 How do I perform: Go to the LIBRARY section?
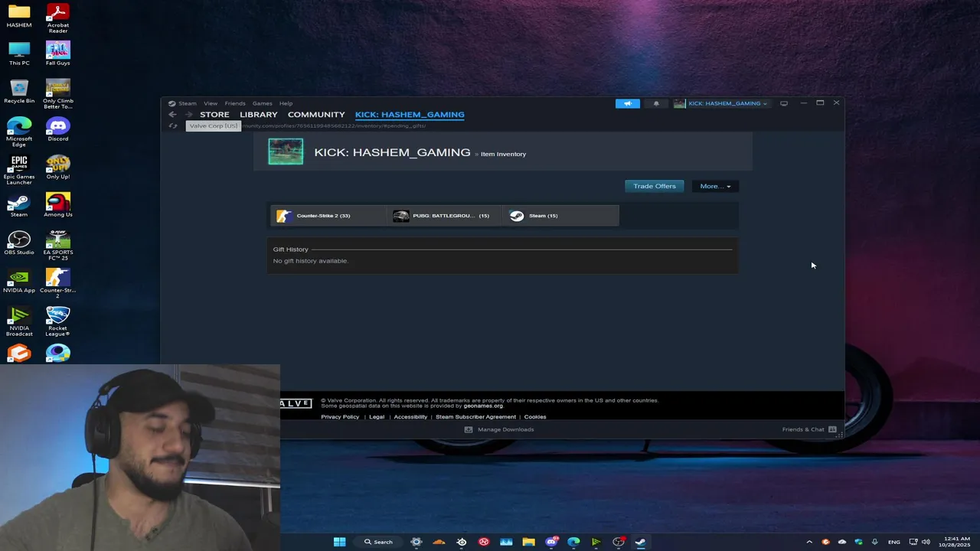259,115
